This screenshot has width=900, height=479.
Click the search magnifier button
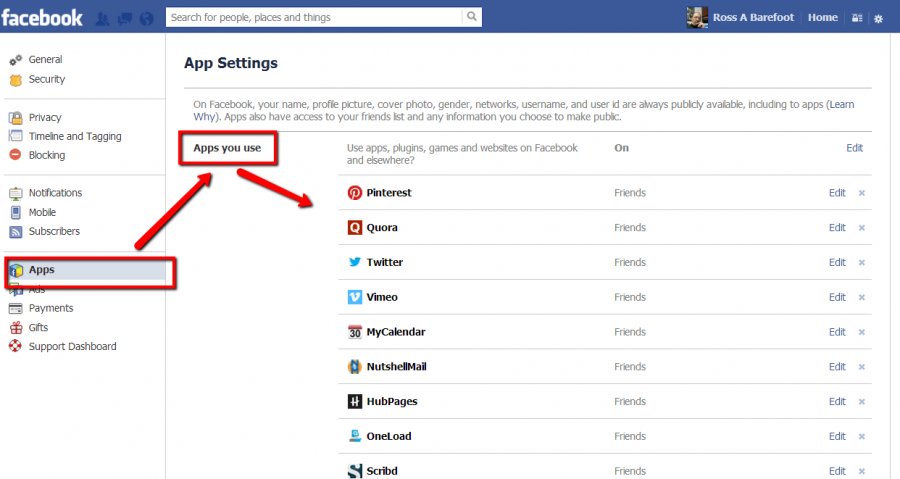click(x=472, y=17)
